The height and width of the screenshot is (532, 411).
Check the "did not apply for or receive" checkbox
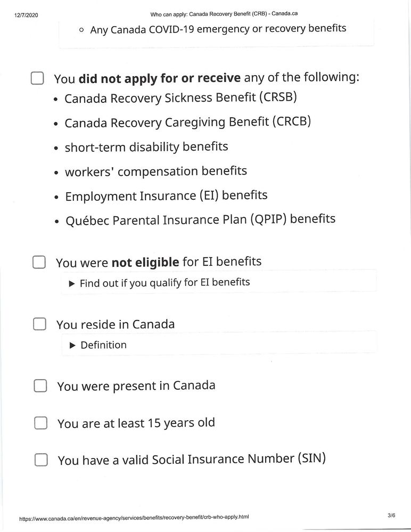(x=37, y=78)
